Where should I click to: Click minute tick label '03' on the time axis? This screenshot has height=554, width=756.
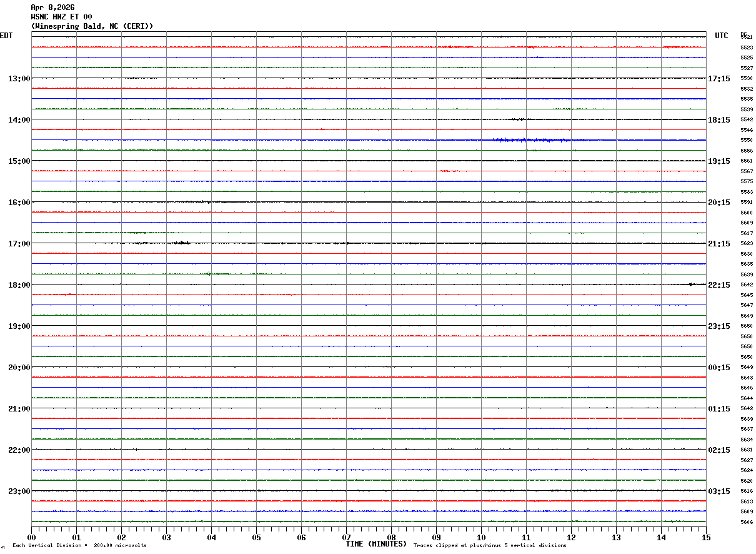(x=166, y=537)
